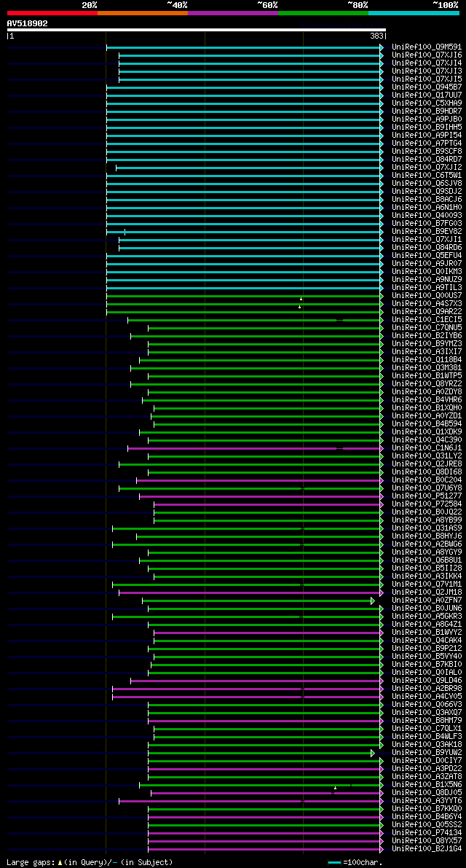Click the UniRef100_A3YYT6 label
This screenshot has height=868, width=466.
point(426,800)
